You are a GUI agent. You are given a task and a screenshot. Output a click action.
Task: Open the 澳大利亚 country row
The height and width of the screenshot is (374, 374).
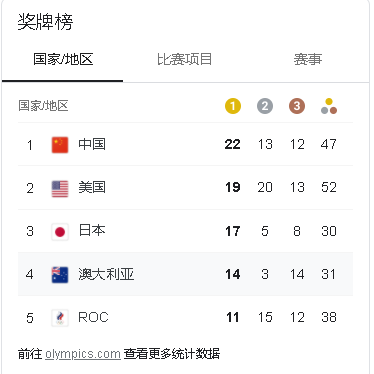tap(185, 274)
